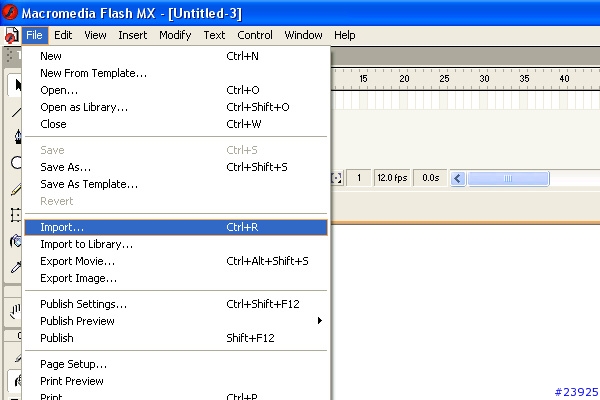Choose Publish from the File menu
This screenshot has height=400, width=600.
pyautogui.click(x=176, y=338)
